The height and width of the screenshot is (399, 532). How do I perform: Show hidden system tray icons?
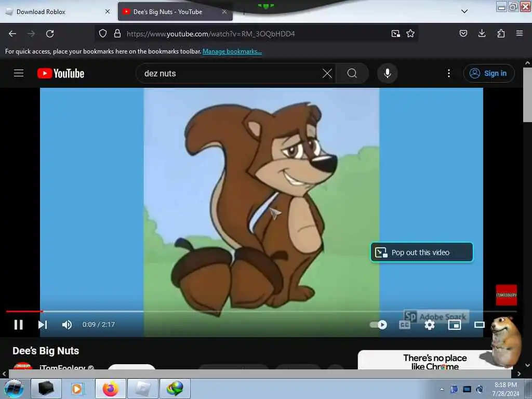tap(442, 389)
